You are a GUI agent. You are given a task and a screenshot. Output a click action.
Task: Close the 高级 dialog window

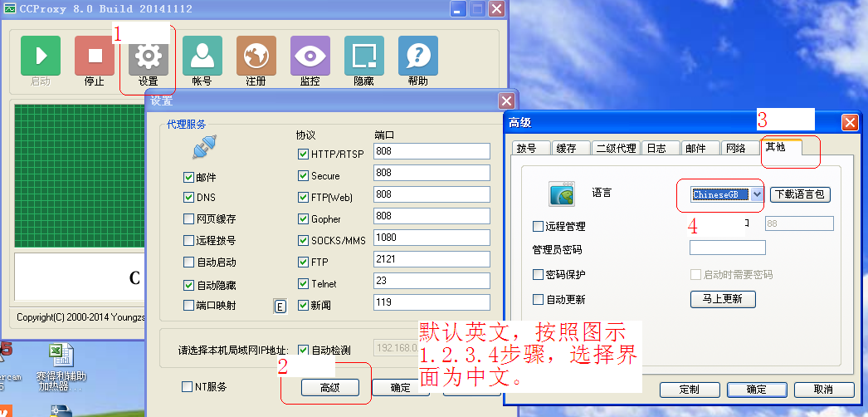[850, 122]
